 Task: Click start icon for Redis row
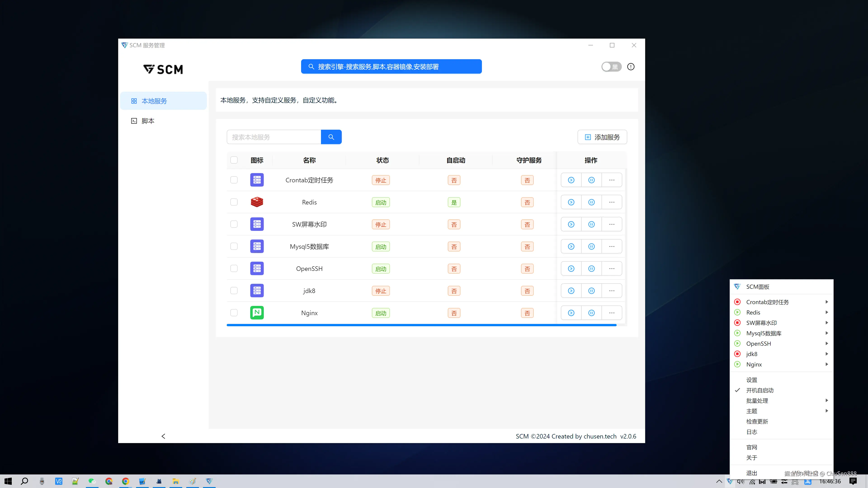click(571, 202)
